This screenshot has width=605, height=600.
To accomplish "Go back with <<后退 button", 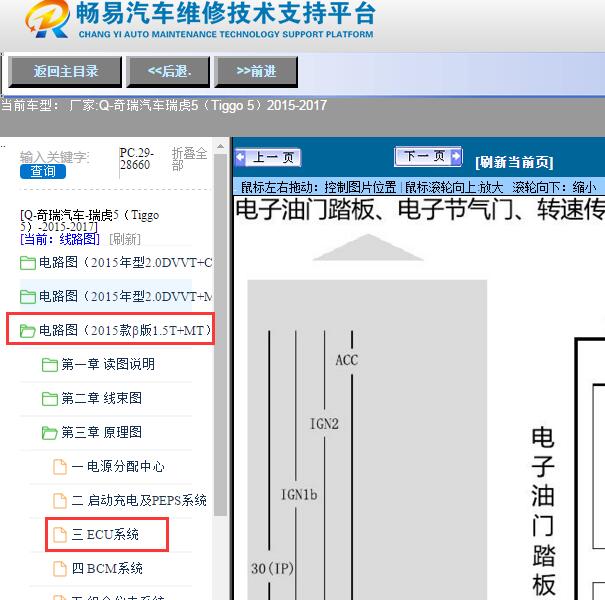I will pos(169,71).
